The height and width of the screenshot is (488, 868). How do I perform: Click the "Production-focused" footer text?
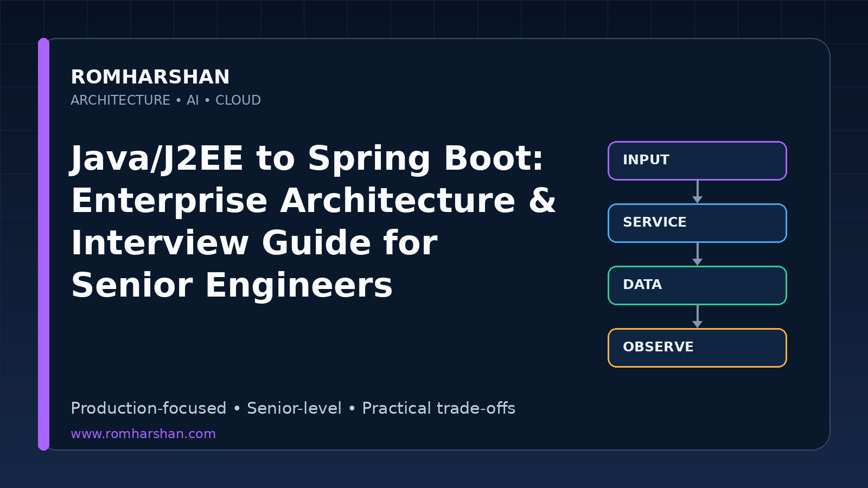pyautogui.click(x=149, y=408)
